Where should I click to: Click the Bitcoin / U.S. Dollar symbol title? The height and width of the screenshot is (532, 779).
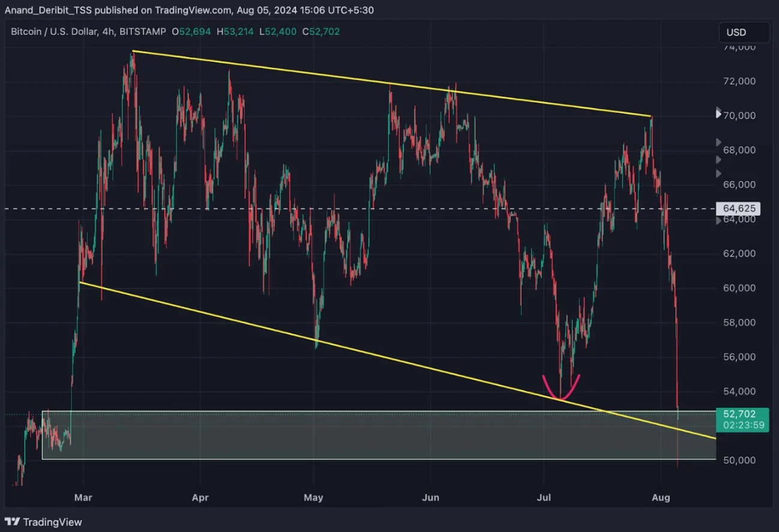(x=55, y=31)
